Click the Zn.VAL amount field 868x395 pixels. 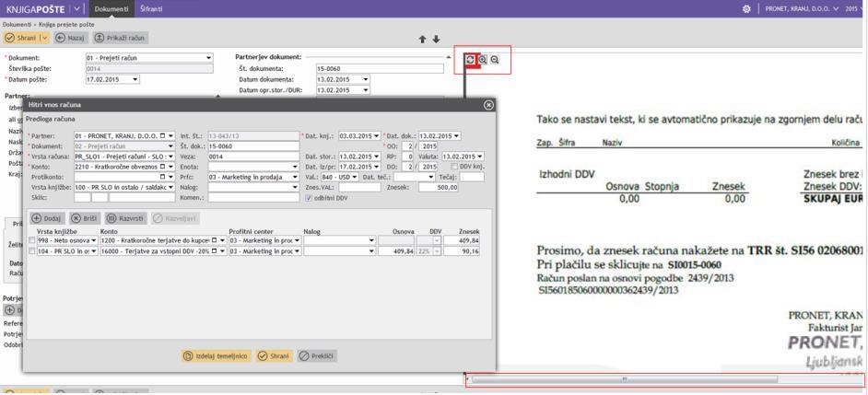coord(359,188)
